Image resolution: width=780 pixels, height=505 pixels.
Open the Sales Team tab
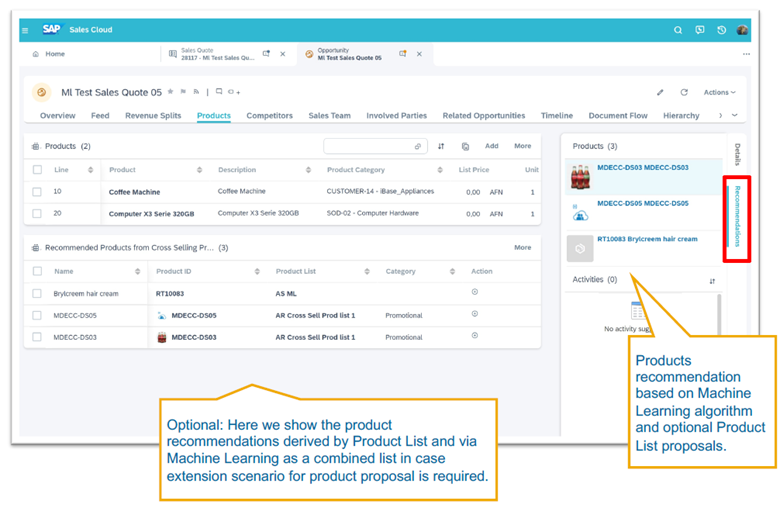click(329, 115)
